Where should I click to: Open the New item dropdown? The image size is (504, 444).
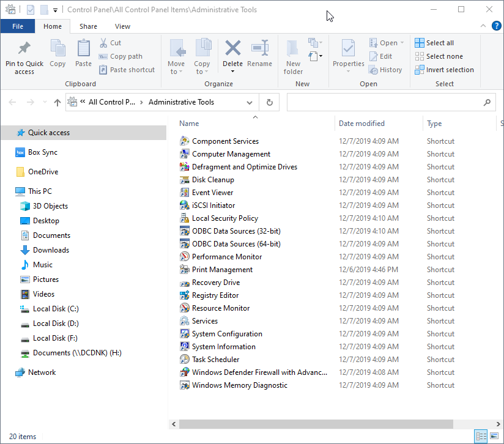point(316,42)
